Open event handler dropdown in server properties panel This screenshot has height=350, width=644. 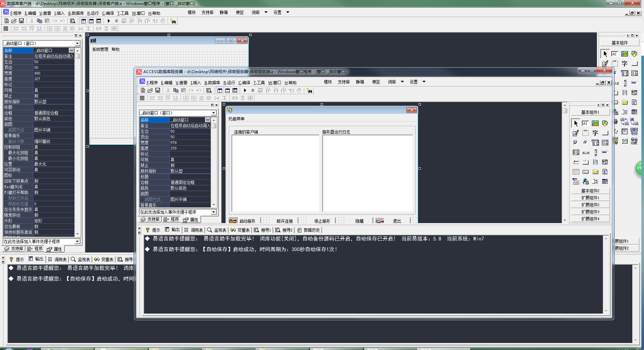214,212
